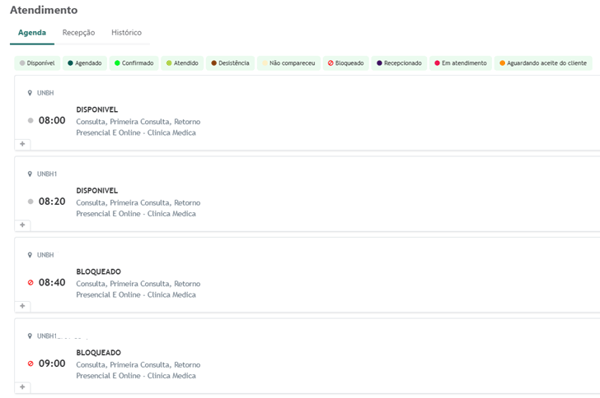Toggle the Confirmado status filter chip
Viewport: 600px width, 398px height.
click(x=134, y=63)
